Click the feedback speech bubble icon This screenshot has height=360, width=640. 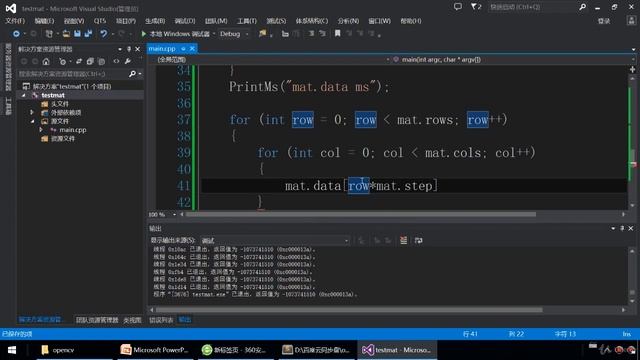click(x=458, y=7)
